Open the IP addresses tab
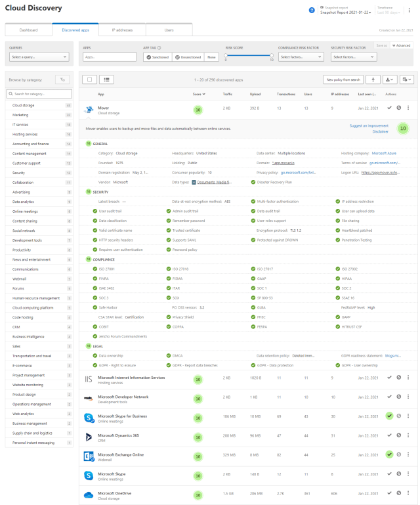 (x=122, y=30)
